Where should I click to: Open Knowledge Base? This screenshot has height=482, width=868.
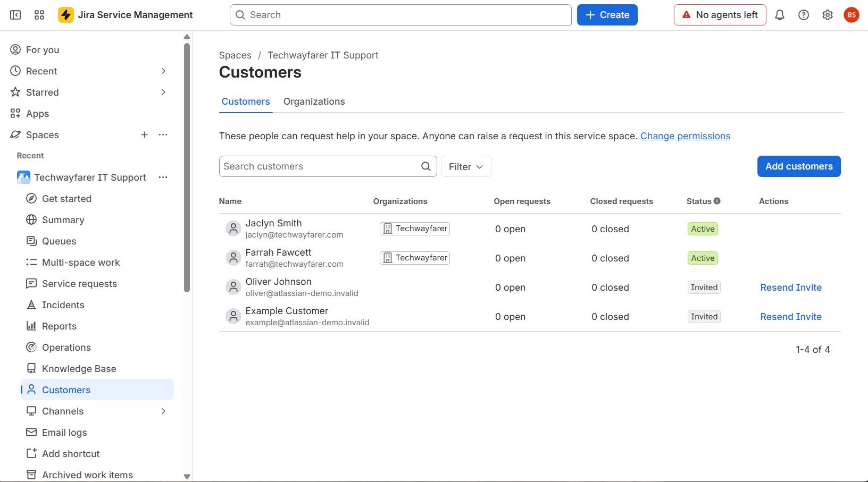click(97, 369)
